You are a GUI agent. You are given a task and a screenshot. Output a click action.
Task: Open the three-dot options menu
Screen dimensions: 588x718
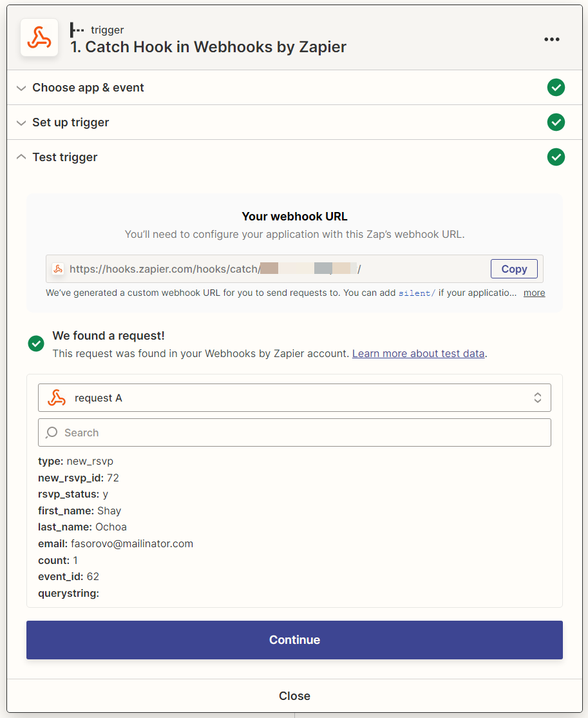552,39
